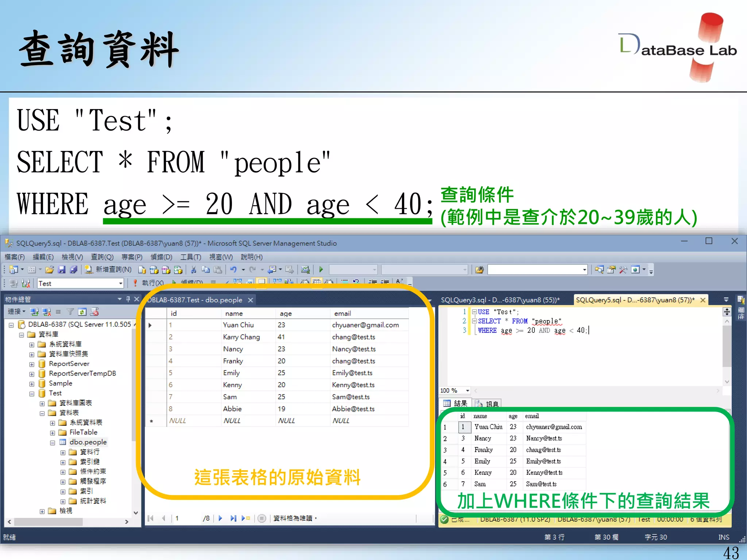747x560 pixels.
Task: Click the copy icon in toolbar
Action: [x=206, y=270]
